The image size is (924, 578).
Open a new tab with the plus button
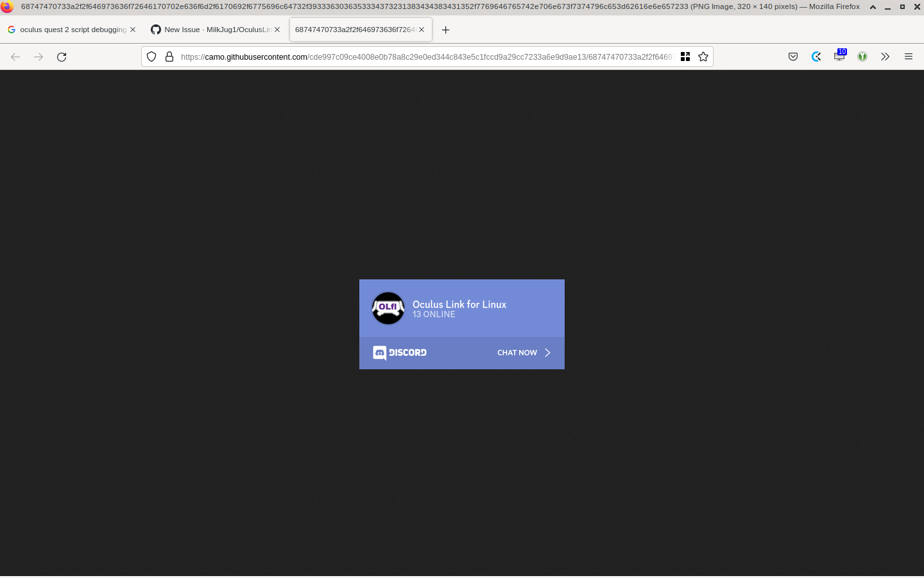[446, 30]
